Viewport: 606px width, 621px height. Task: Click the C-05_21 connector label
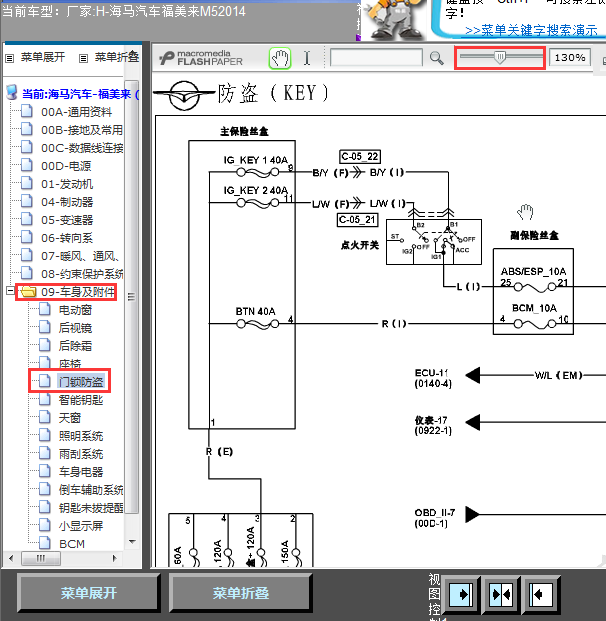358,219
